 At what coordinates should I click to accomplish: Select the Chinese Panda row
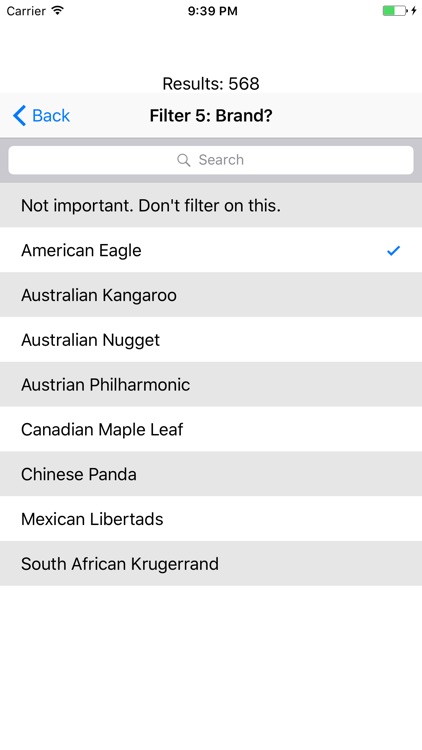[x=211, y=474]
